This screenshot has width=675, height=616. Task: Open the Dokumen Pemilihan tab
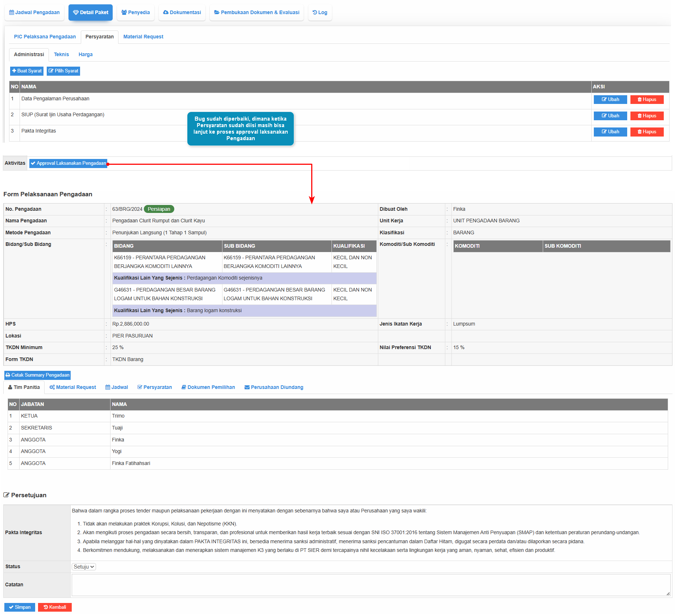(208, 387)
